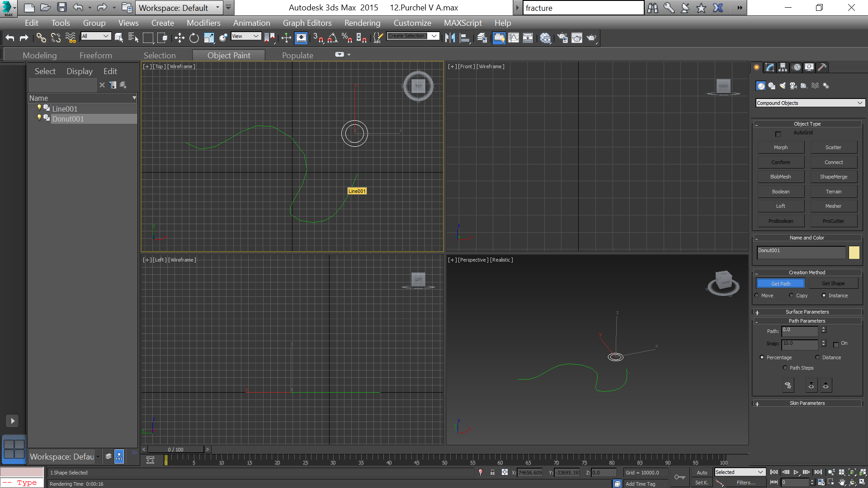Click the Donut001 object color swatch
The width and height of the screenshot is (868, 488).
[854, 253]
